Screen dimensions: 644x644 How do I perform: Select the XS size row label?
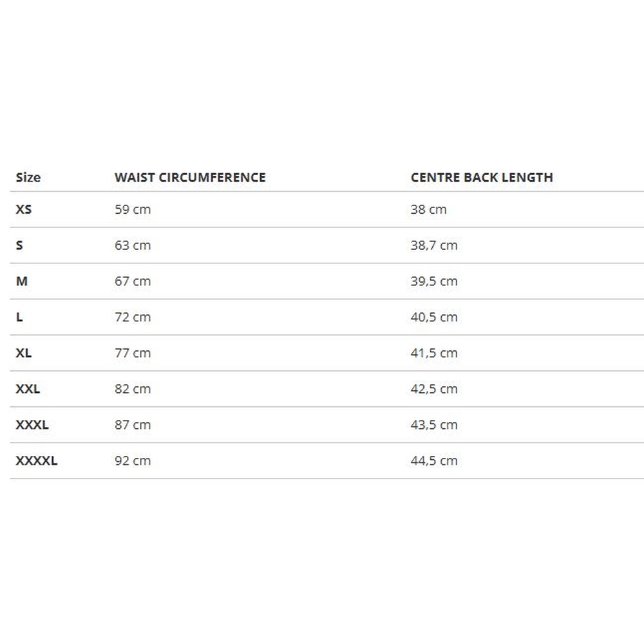pos(23,209)
